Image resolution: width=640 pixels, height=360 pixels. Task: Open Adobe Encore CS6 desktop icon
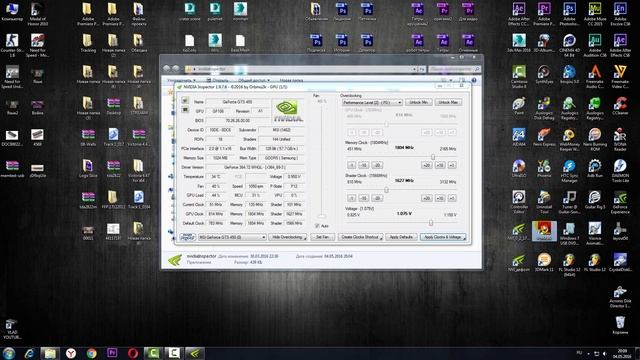pyautogui.click(x=620, y=14)
